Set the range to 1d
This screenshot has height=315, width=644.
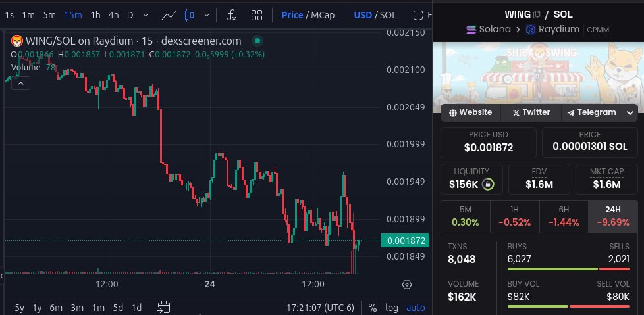tap(136, 308)
